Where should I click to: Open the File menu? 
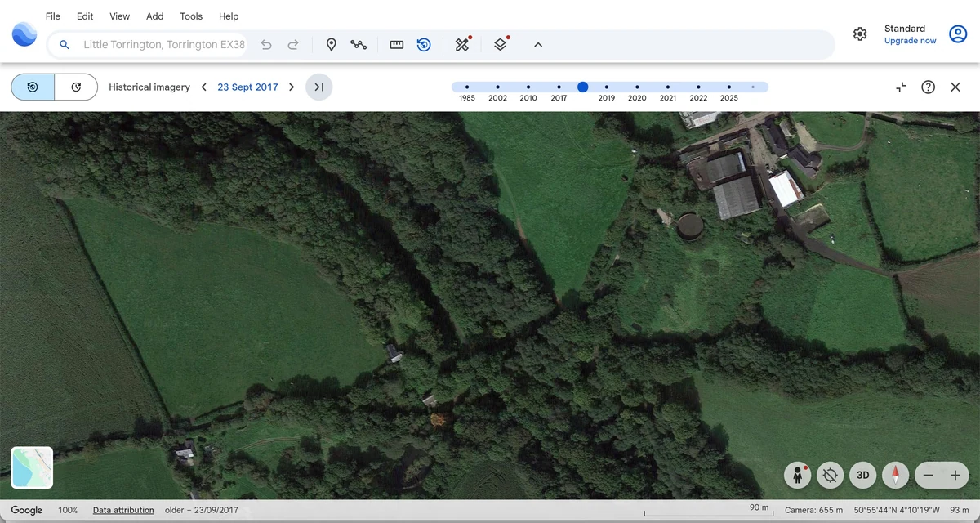[53, 16]
